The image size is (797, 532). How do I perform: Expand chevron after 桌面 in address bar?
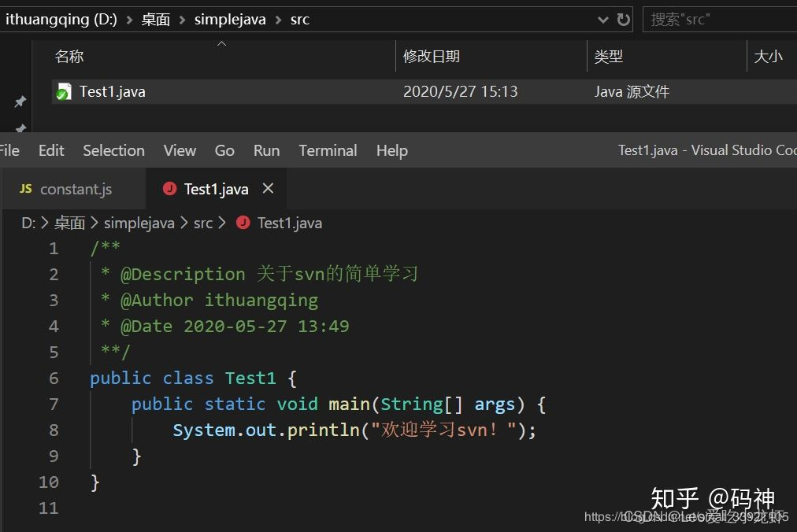point(182,20)
